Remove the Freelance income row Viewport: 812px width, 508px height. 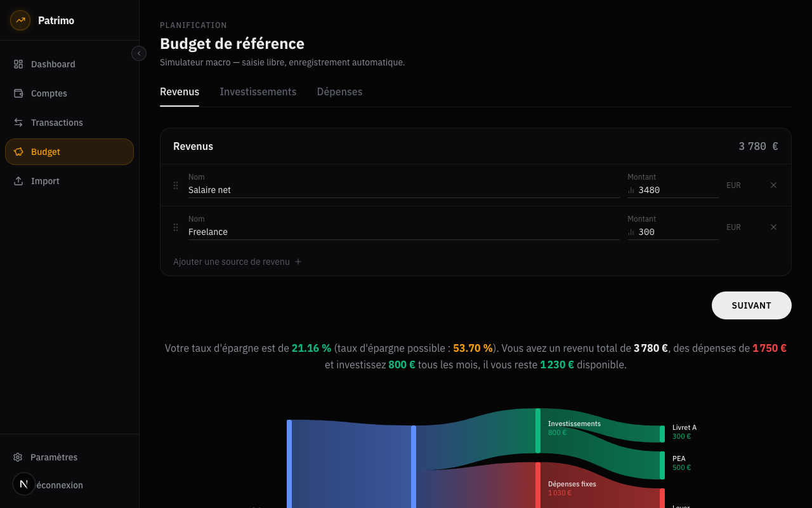(773, 227)
